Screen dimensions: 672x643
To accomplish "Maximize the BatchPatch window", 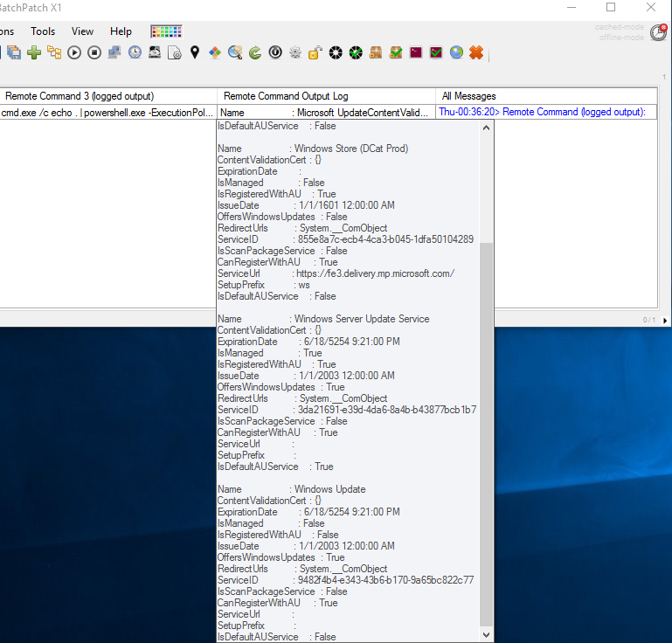I will tap(611, 7).
